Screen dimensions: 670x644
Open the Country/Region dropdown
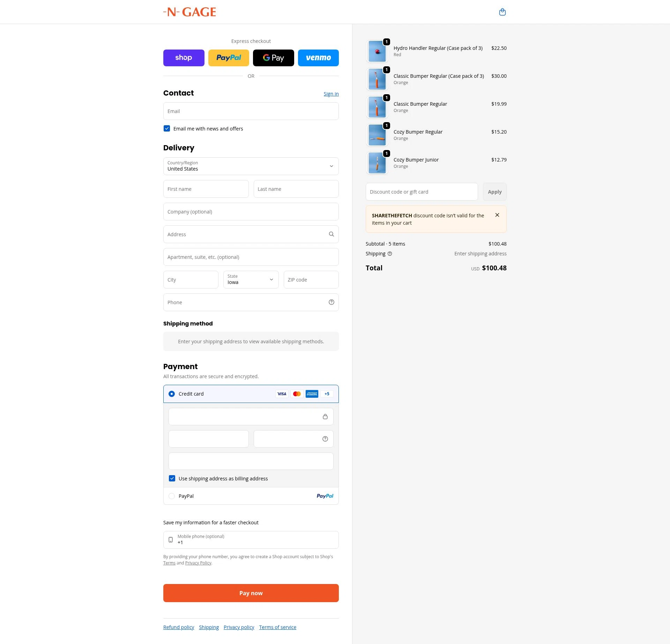pyautogui.click(x=251, y=166)
